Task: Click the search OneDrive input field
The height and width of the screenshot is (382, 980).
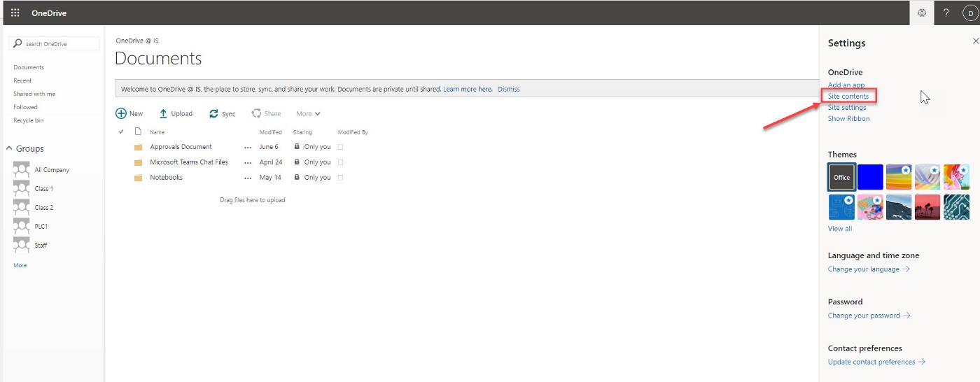Action: click(x=54, y=43)
